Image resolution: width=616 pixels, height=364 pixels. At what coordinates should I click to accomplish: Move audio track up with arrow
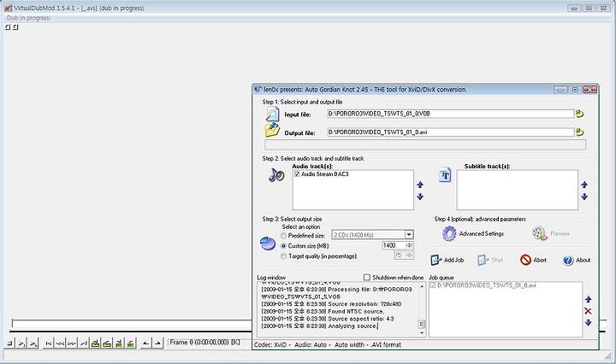click(x=420, y=185)
